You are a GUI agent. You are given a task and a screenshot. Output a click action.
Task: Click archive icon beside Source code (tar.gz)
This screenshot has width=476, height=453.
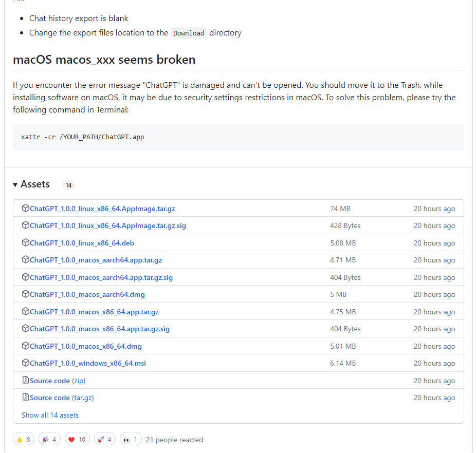pyautogui.click(x=26, y=397)
